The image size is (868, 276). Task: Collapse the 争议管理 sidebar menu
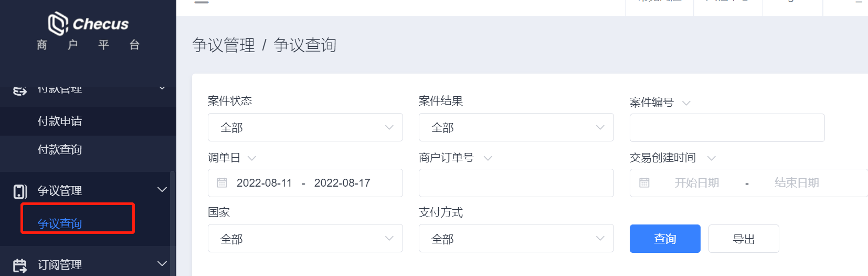(x=162, y=190)
